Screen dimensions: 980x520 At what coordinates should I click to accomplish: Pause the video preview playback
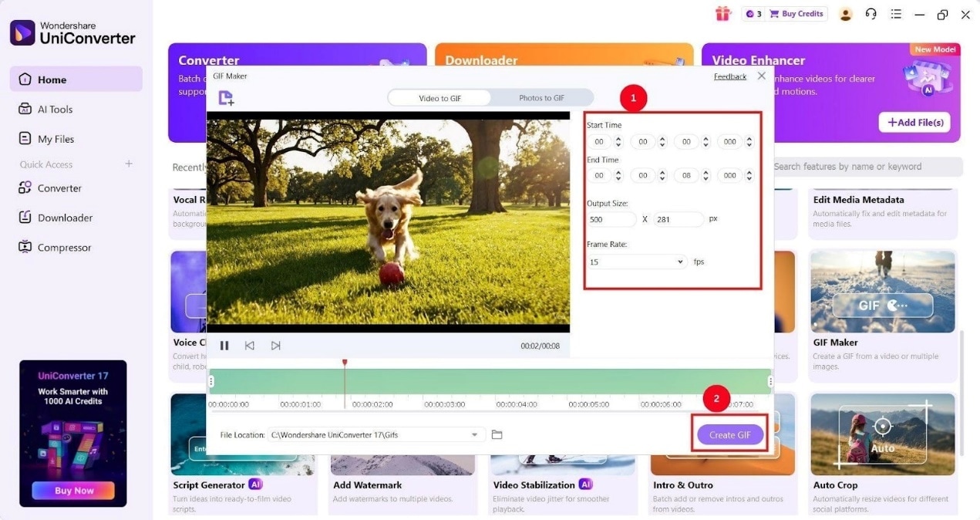coord(224,345)
